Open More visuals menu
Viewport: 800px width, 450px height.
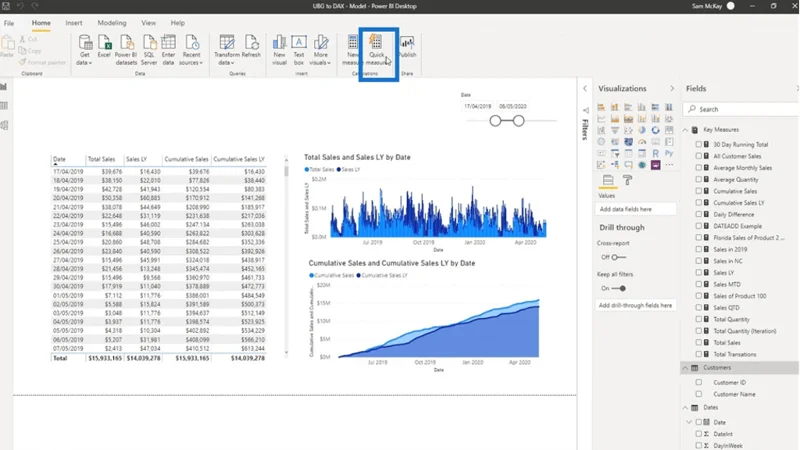click(x=321, y=50)
